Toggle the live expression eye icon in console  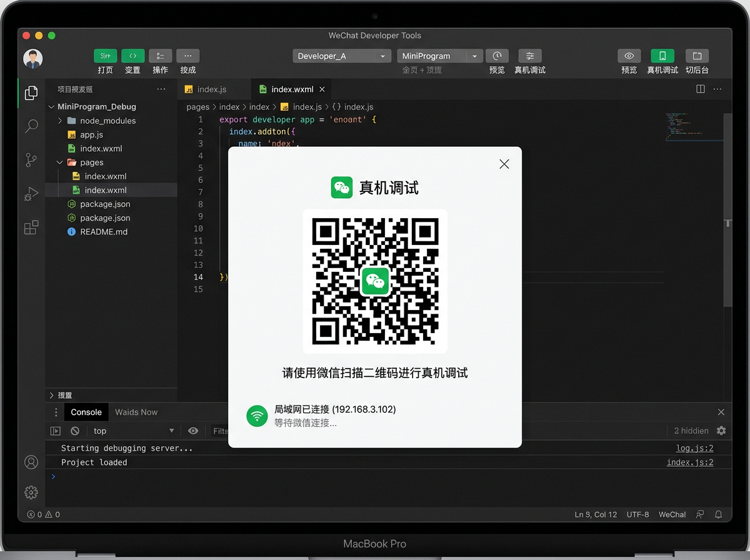click(x=193, y=431)
